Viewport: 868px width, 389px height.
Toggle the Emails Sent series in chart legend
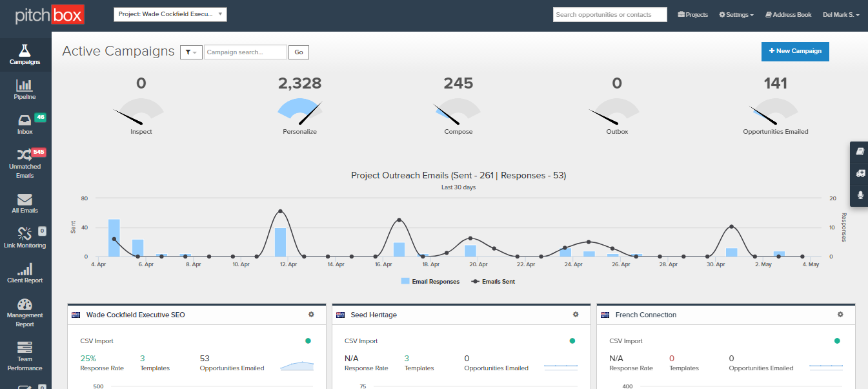pyautogui.click(x=493, y=282)
